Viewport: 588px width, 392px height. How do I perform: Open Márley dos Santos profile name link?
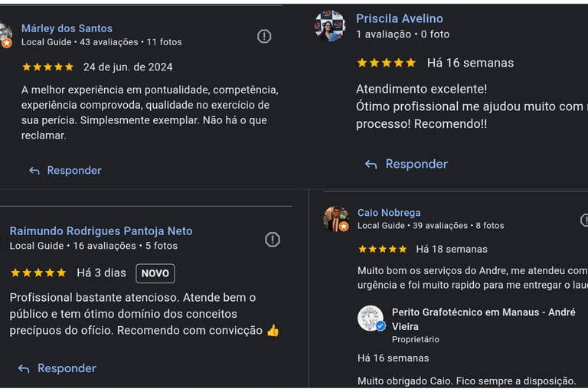point(67,28)
